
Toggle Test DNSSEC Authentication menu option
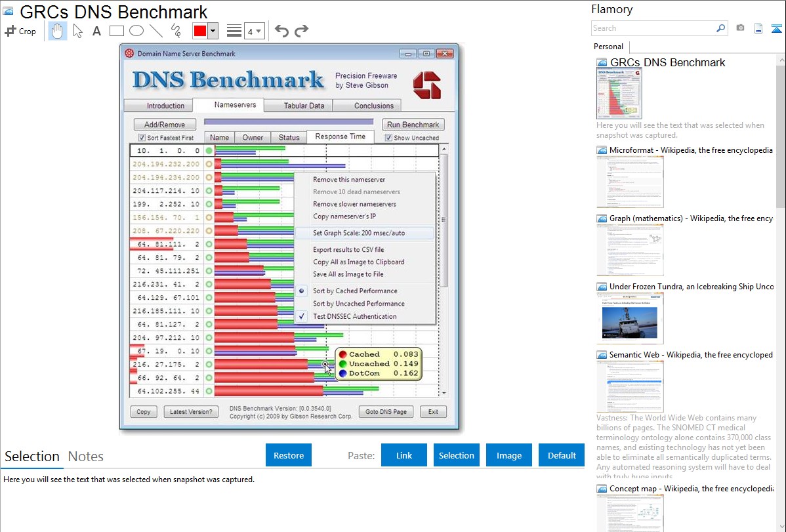[x=355, y=316]
